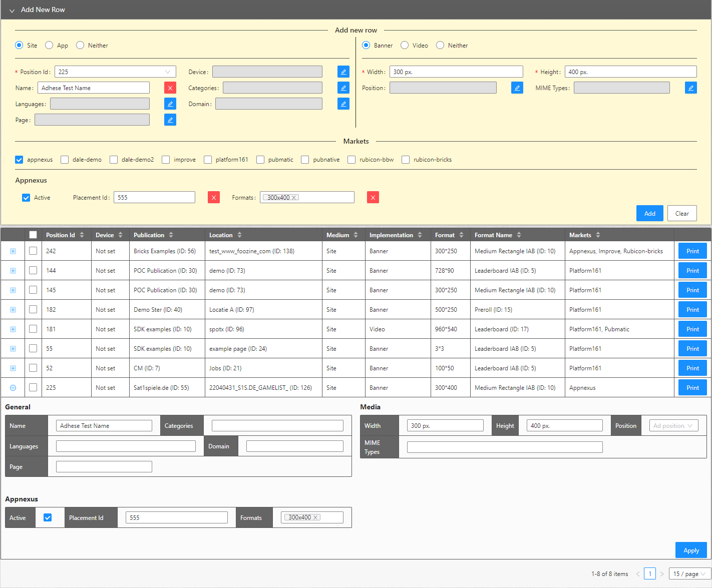Click Print for Position Id 181 row
Image resolution: width=712 pixels, height=588 pixels.
[692, 329]
